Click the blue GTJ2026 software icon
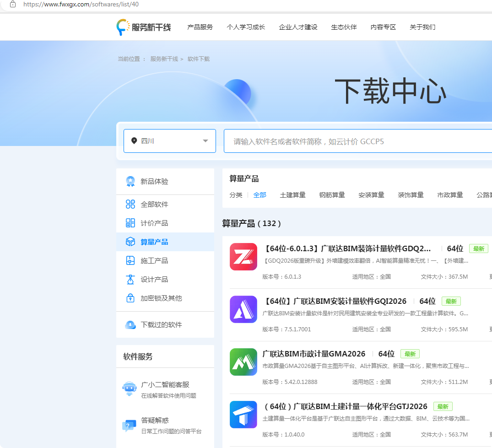The image size is (492, 448). (243, 415)
